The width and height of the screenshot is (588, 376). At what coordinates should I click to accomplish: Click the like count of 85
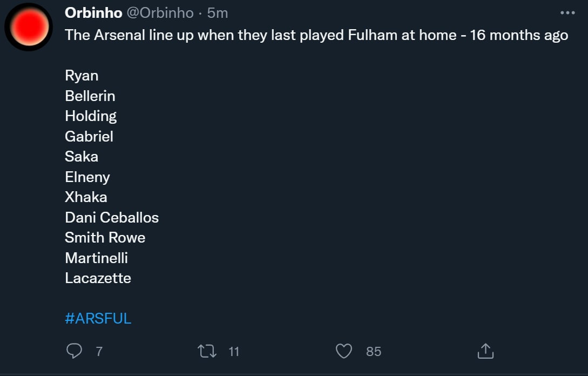[374, 352]
